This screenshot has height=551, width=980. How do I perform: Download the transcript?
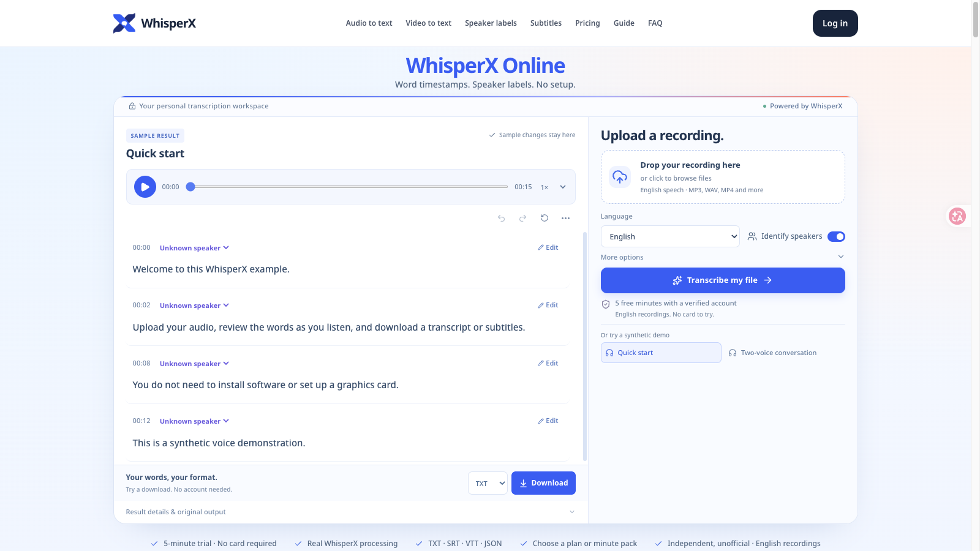coord(543,483)
